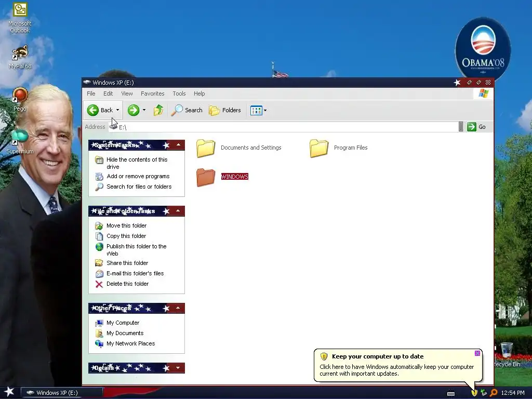Screen dimensions: 532x399
Task: Click the orange magnifier tray icon
Action: click(x=494, y=393)
